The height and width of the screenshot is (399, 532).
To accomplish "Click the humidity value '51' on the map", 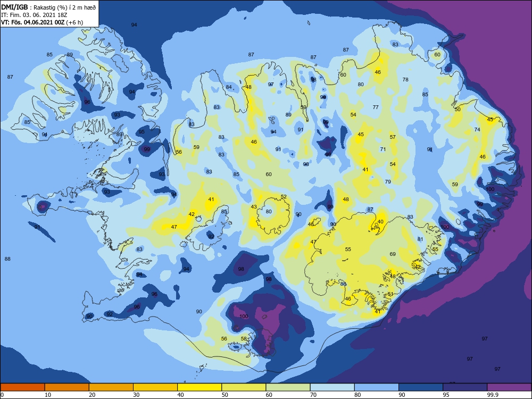I will coord(390,294).
